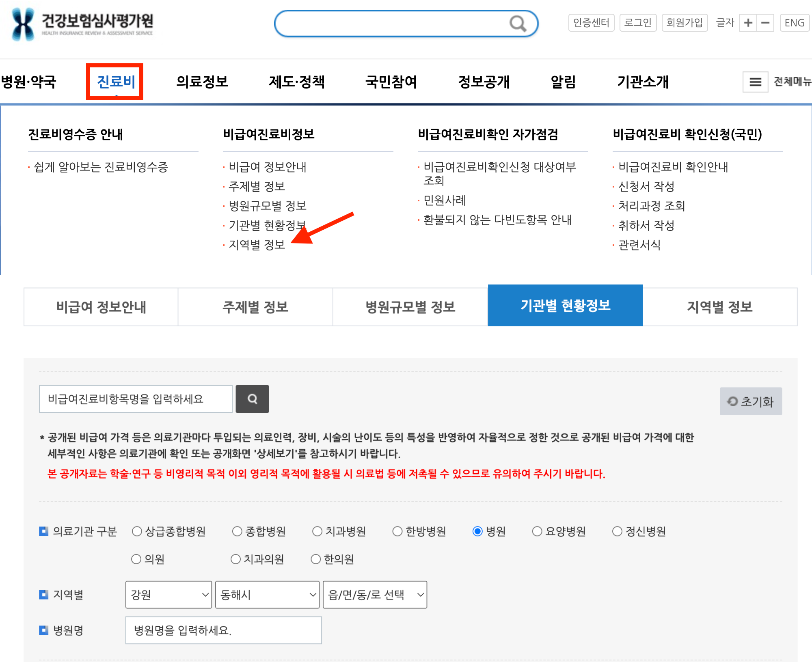The height and width of the screenshot is (662, 812).
Task: Select the 치과의원 radio button
Action: [235, 559]
